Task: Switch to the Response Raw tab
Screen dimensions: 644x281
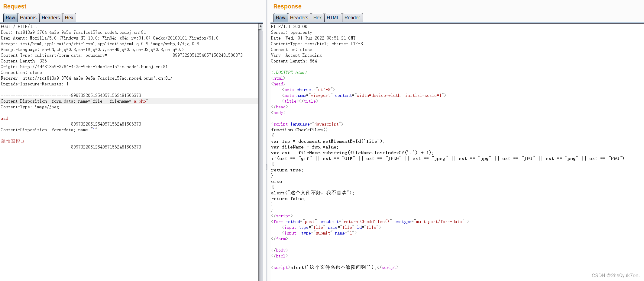Action: click(x=280, y=18)
